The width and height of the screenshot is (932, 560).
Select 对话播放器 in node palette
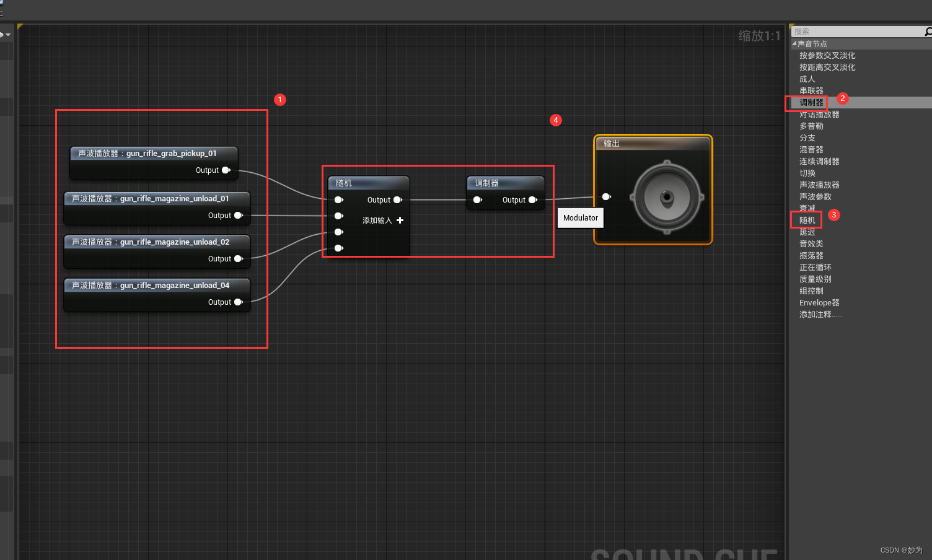click(x=819, y=115)
